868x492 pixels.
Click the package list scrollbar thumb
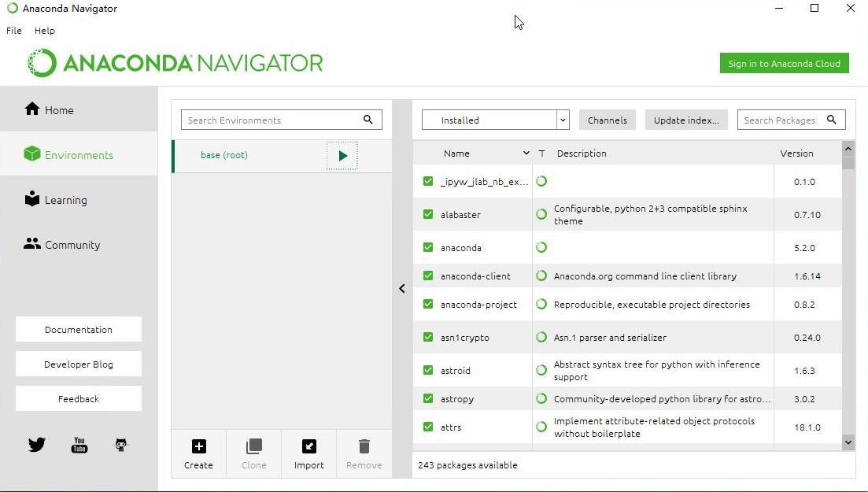848,163
